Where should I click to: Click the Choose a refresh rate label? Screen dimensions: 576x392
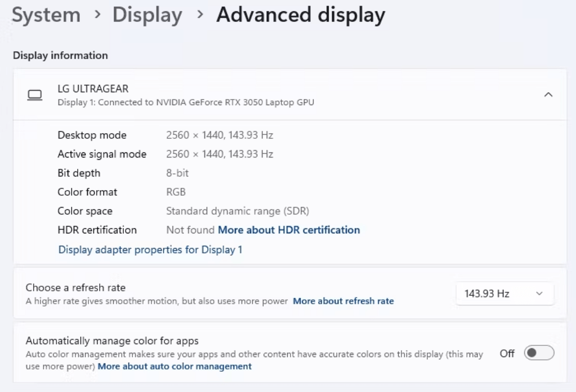[x=75, y=288]
